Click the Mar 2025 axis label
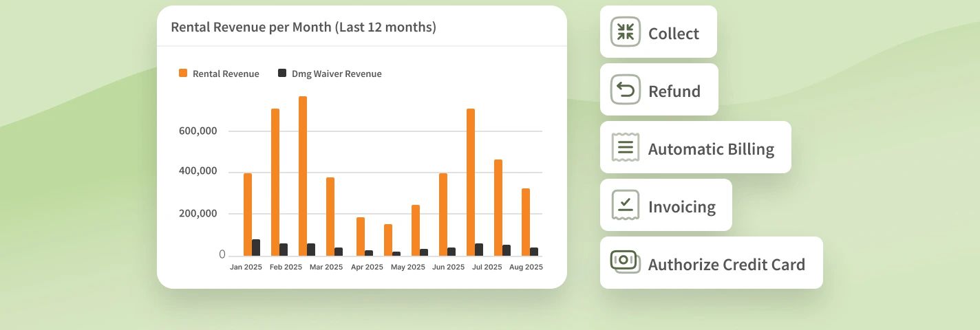The width and height of the screenshot is (980, 330). [326, 267]
